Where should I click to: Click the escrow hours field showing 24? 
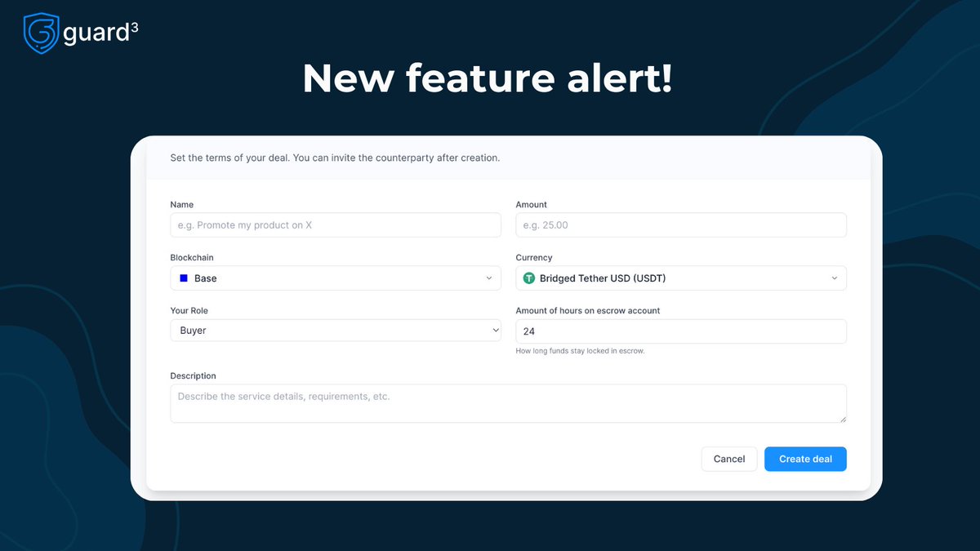click(x=681, y=331)
